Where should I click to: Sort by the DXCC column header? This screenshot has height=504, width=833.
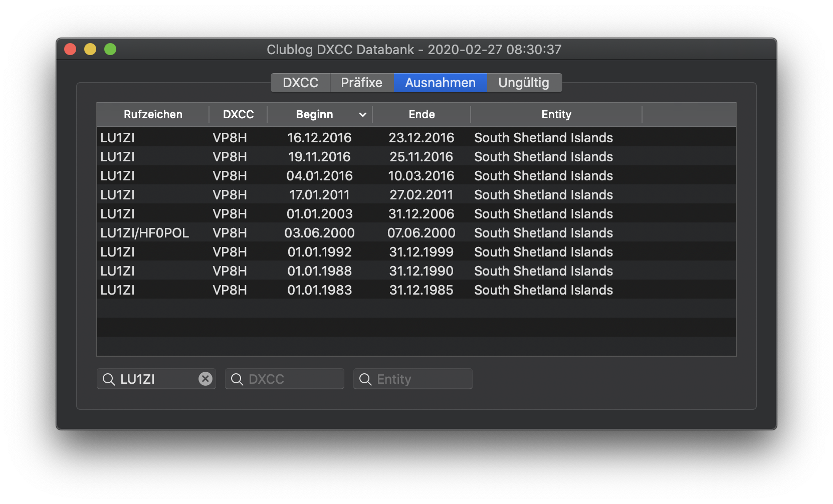pyautogui.click(x=238, y=115)
